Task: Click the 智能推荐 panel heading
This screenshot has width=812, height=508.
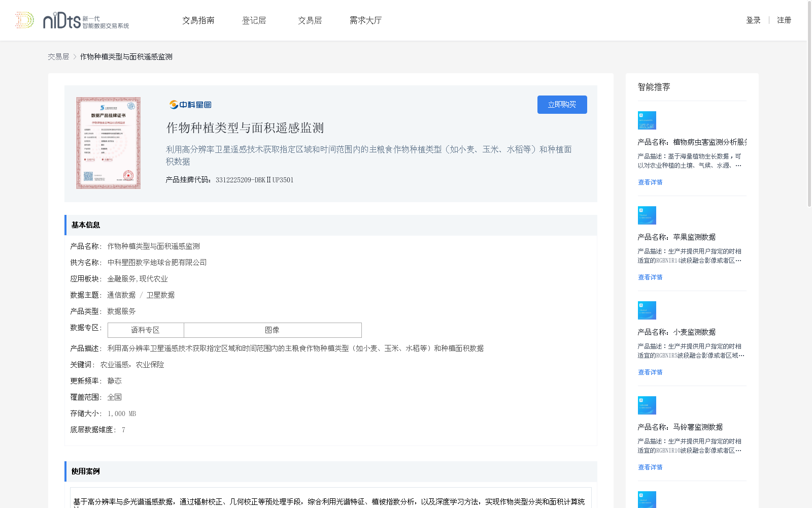Action: coord(654,87)
